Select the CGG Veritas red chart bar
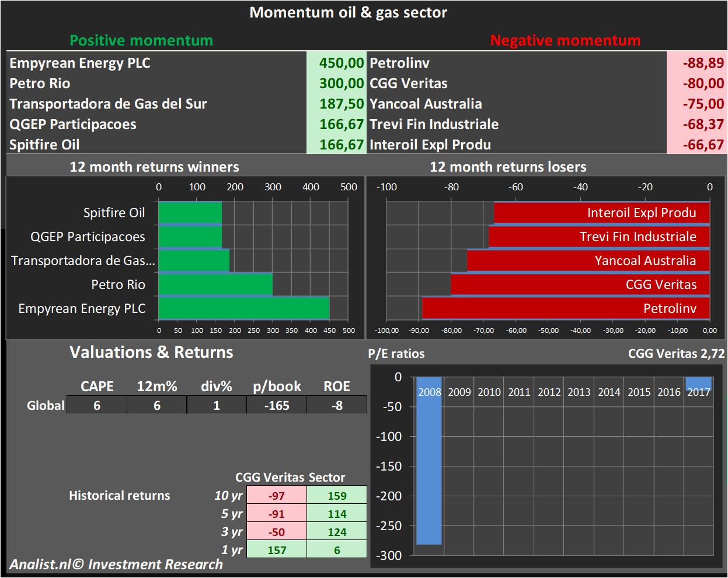Viewport: 728px width, 578px height. tap(580, 284)
